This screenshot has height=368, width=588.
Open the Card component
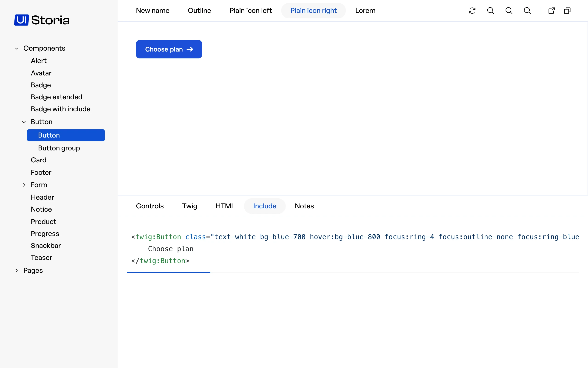coord(38,160)
